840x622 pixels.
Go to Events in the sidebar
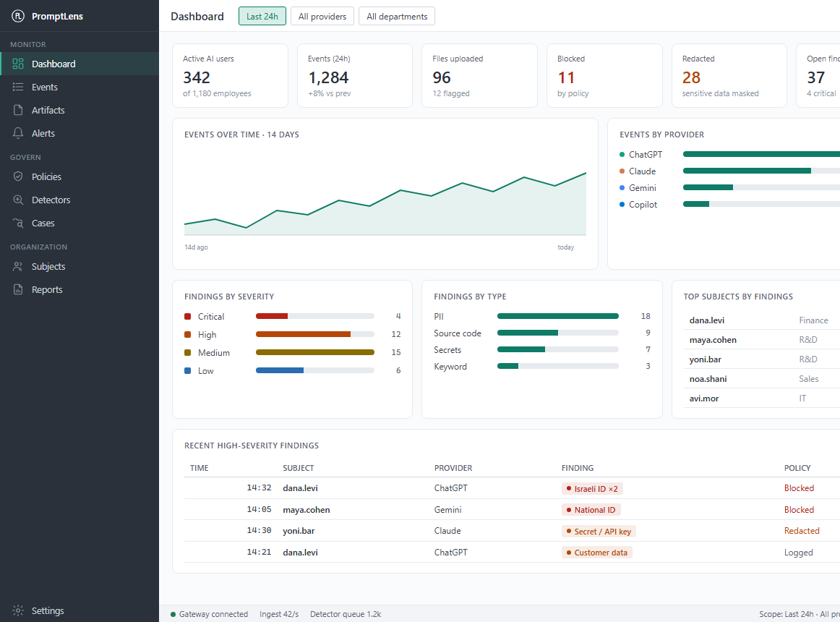tap(80, 87)
